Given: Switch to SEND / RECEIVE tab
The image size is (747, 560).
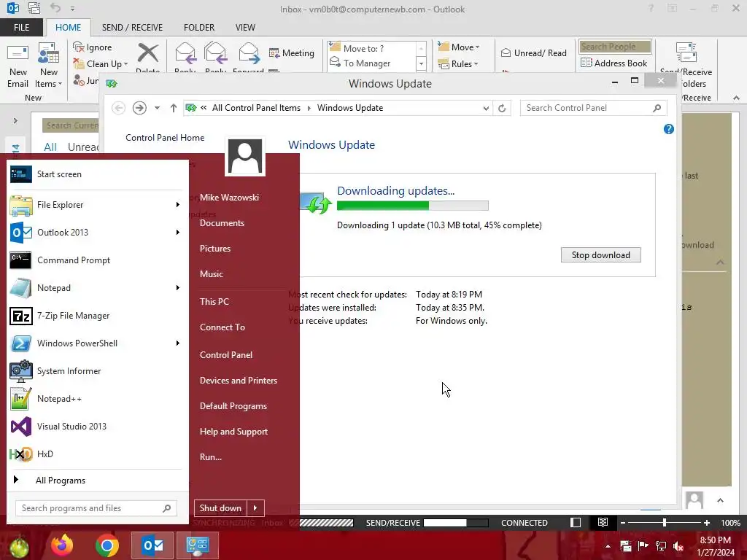Looking at the screenshot, I should click(133, 28).
